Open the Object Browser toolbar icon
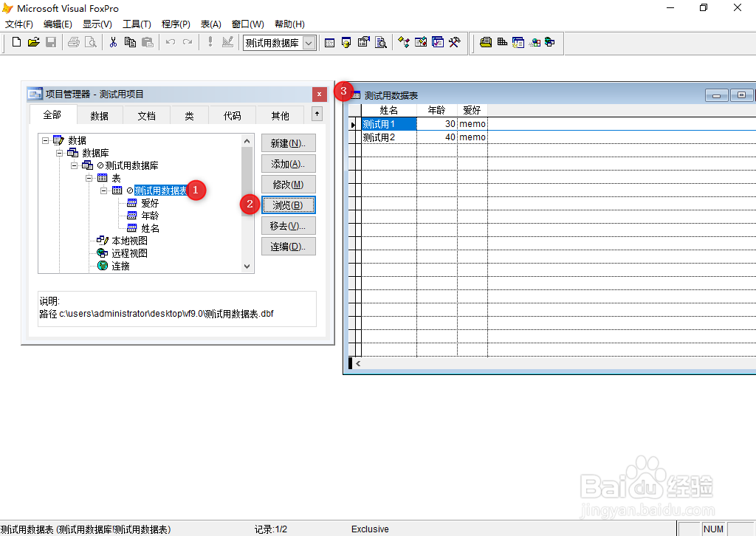 (x=421, y=43)
